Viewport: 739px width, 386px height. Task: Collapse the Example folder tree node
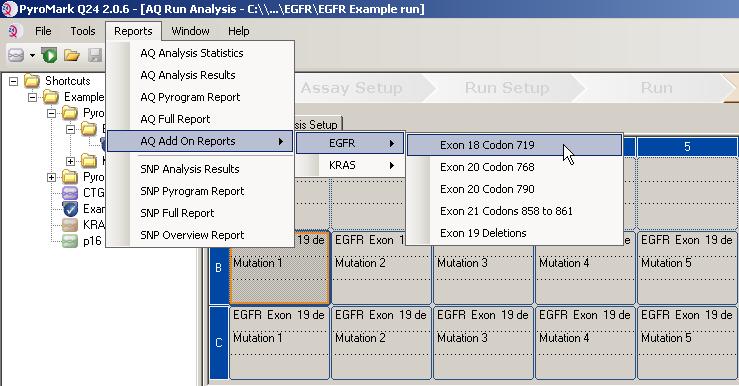click(33, 98)
